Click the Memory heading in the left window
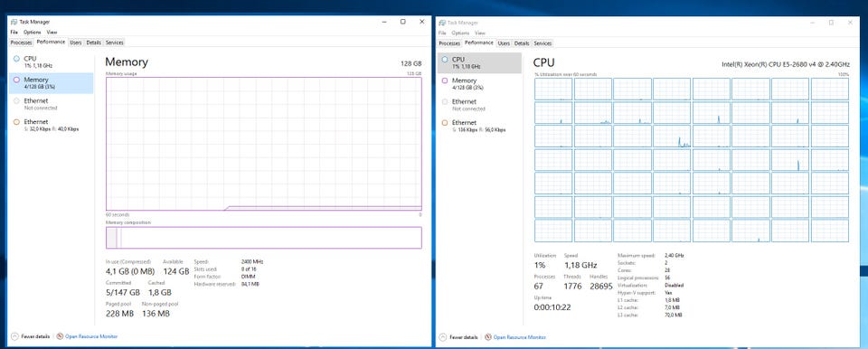868x349 pixels. 127,62
